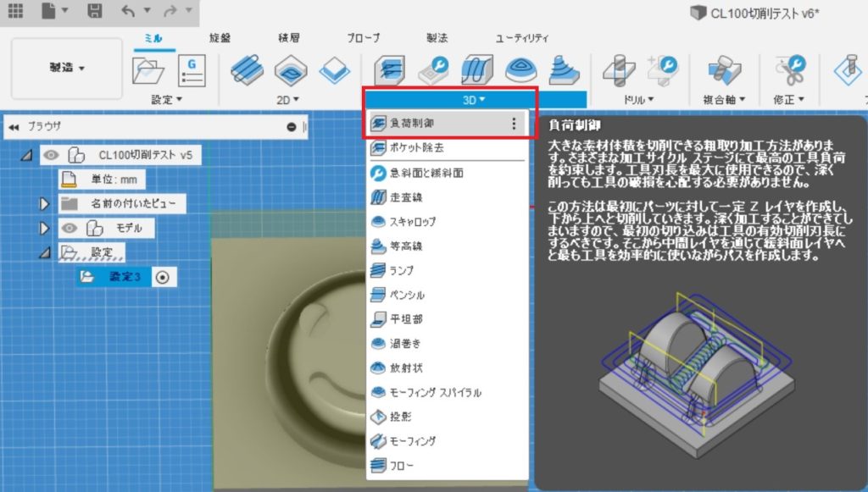868x492 pixels.
Task: Choose 投影 from the 3D menu
Action: pos(448,417)
